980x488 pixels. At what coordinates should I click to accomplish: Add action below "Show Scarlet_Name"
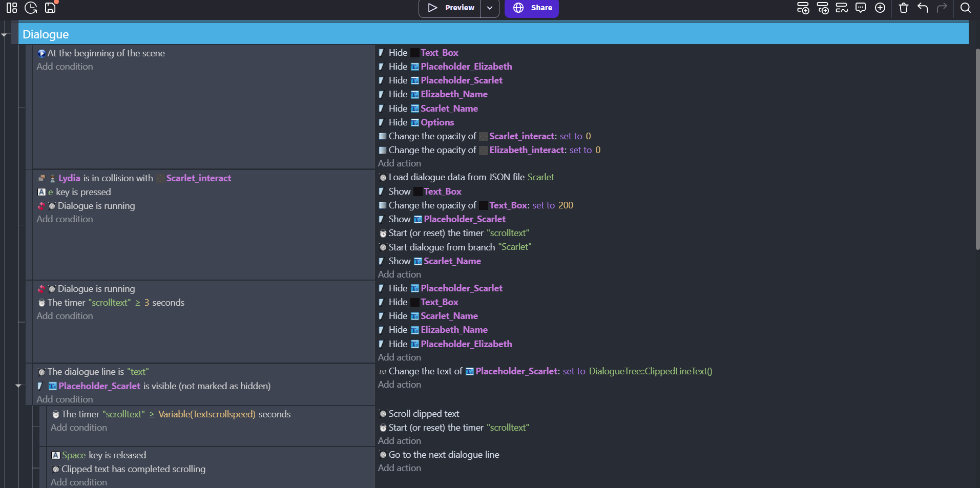pyautogui.click(x=400, y=274)
